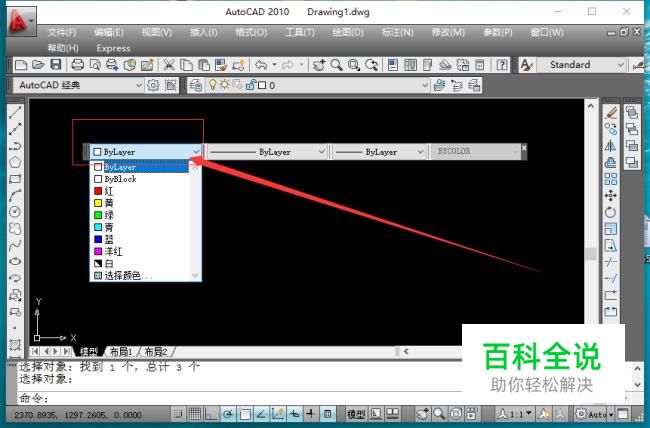Viewport: 650px width, 428px height.
Task: Select the Mirror modify tool
Action: (611, 146)
